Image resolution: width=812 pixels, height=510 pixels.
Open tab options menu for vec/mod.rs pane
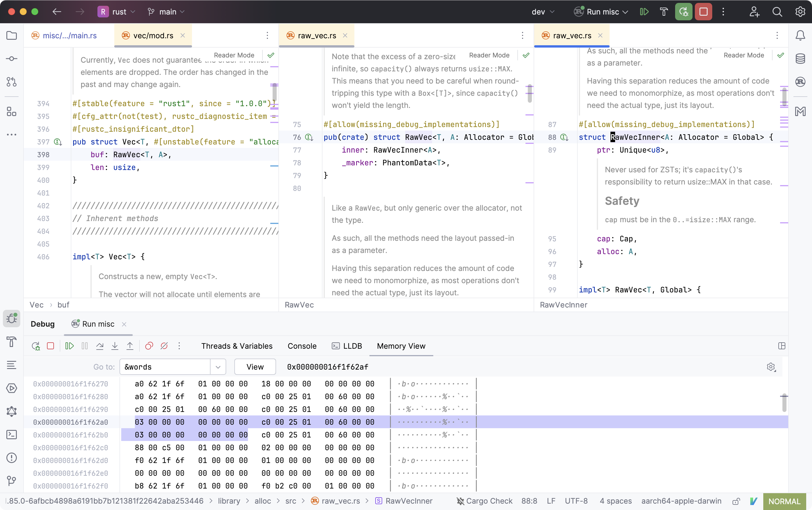267,35
